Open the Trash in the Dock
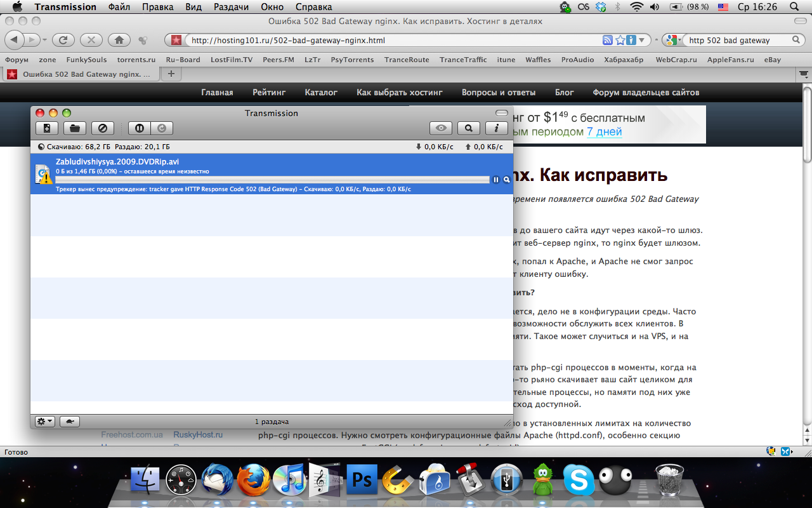The image size is (812, 508). (669, 479)
